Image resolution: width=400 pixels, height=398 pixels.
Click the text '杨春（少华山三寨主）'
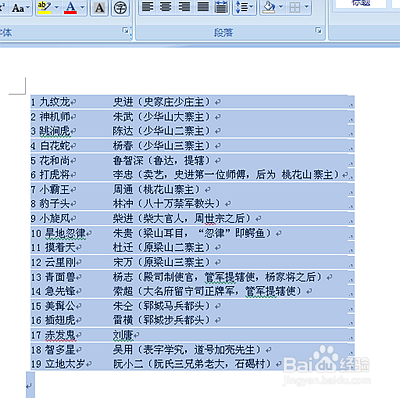point(162,146)
